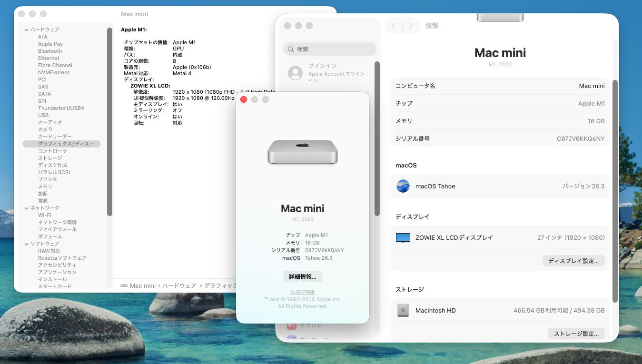Select 電源 in the hardware list

(43, 201)
